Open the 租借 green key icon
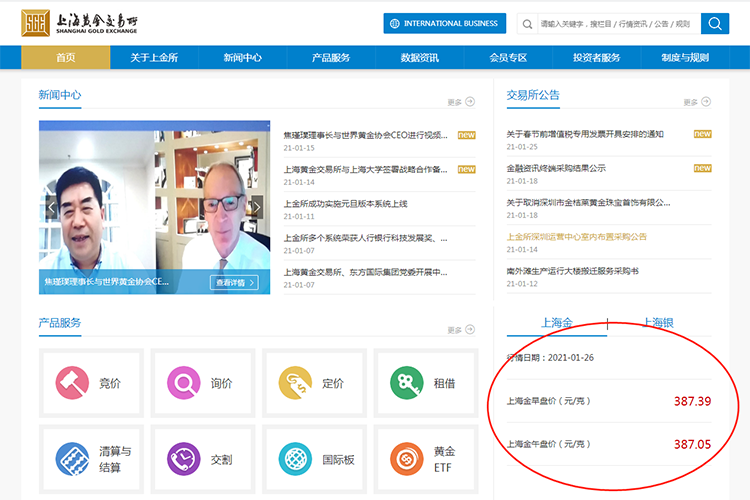 (x=407, y=383)
